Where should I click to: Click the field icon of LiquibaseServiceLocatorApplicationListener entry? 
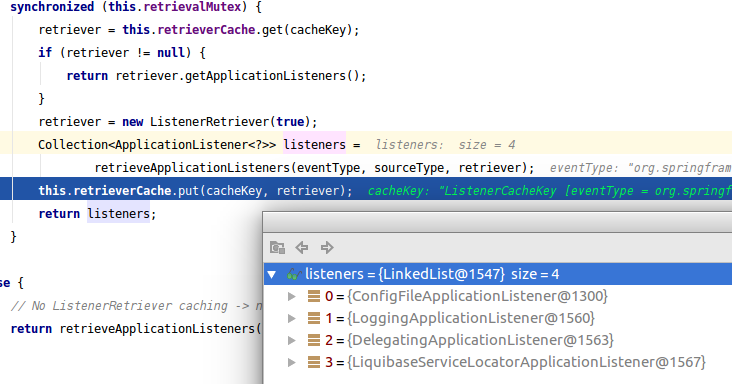tap(314, 362)
